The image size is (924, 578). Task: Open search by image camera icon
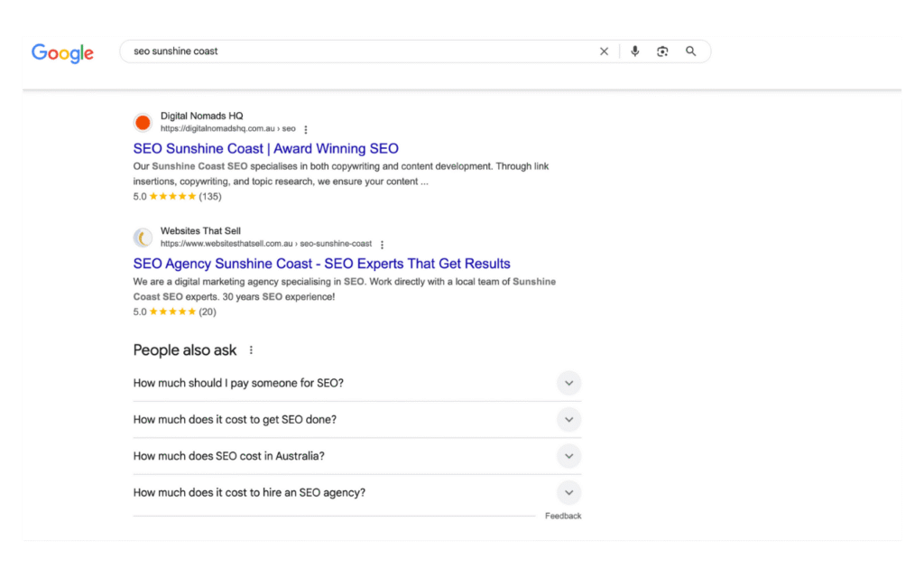point(662,51)
